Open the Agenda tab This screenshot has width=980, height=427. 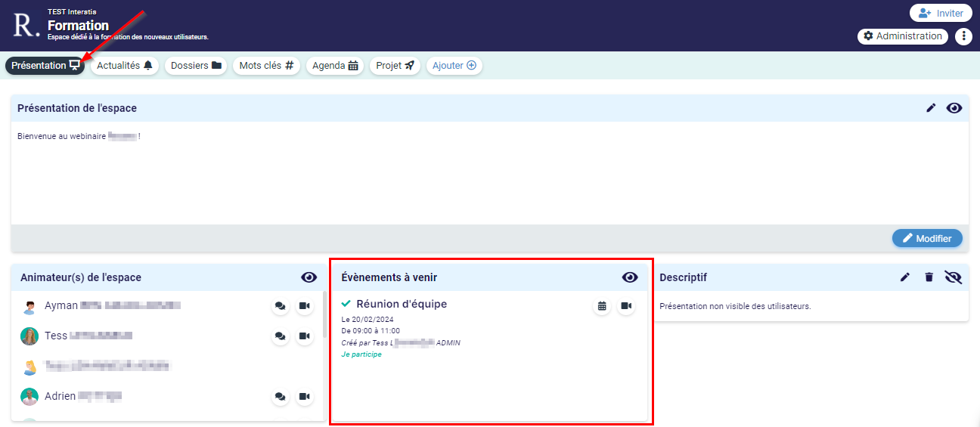(335, 66)
